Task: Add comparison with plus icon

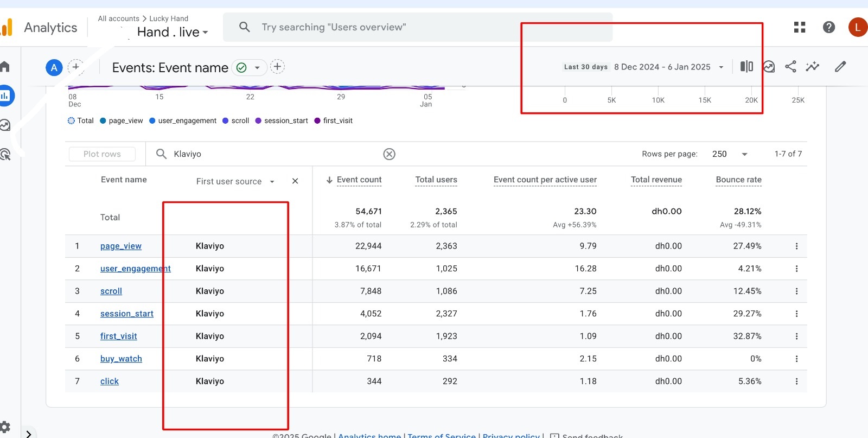Action: point(76,67)
